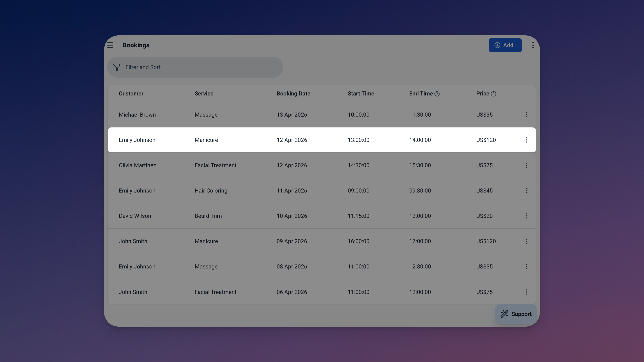Viewport: 644px width, 362px height.
Task: Open row menu for Michael Brown booking
Action: pyautogui.click(x=526, y=115)
